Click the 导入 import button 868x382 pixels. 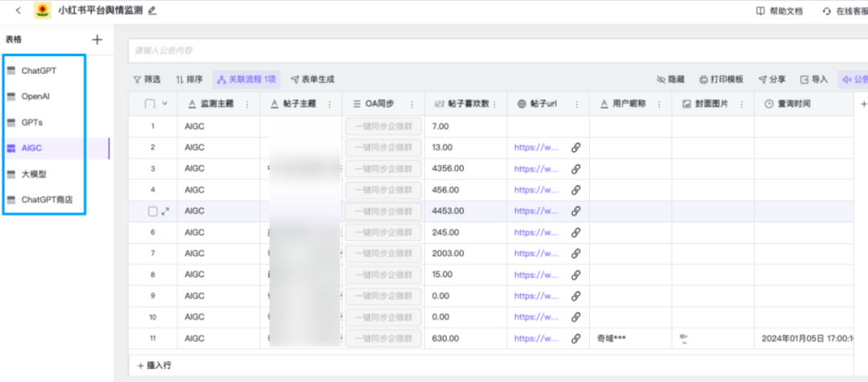(x=814, y=80)
